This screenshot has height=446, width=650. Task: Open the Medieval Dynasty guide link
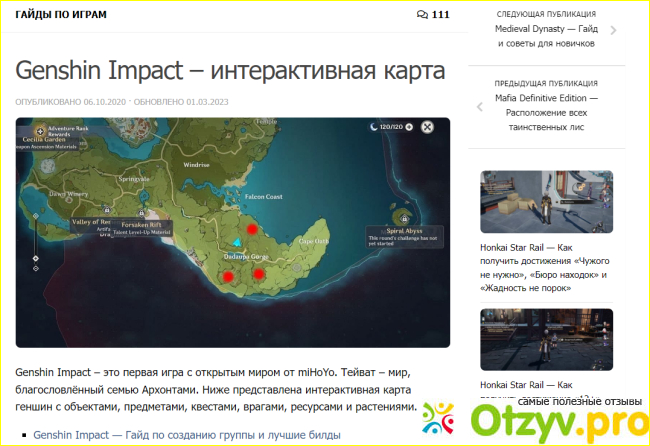545,36
